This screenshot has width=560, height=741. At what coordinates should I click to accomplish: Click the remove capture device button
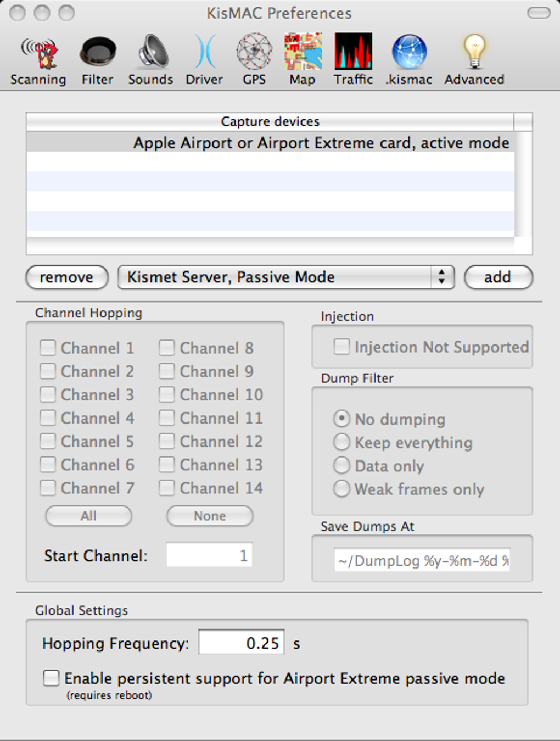[x=66, y=277]
